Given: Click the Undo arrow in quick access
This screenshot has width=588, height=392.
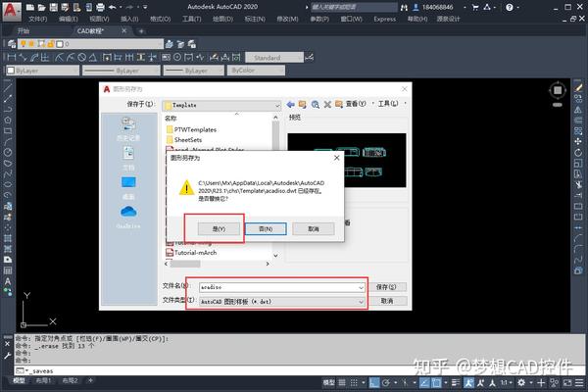Looking at the screenshot, I should [112, 7].
